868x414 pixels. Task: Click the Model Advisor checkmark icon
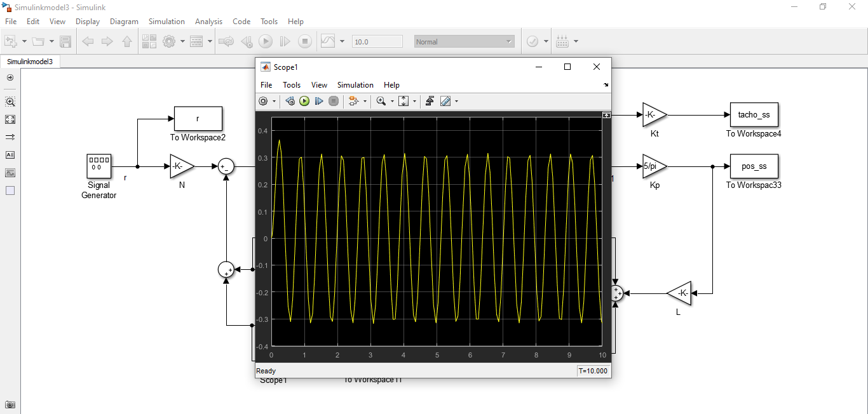(x=532, y=41)
